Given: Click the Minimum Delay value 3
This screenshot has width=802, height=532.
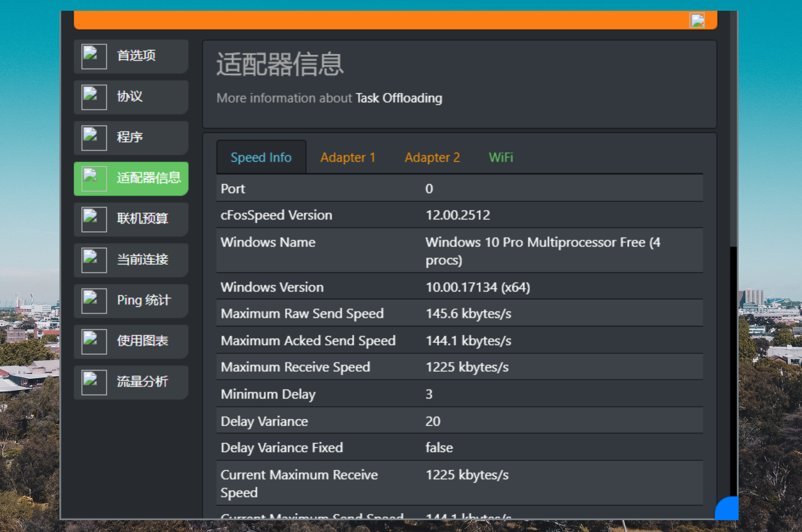Looking at the screenshot, I should click(x=429, y=394).
